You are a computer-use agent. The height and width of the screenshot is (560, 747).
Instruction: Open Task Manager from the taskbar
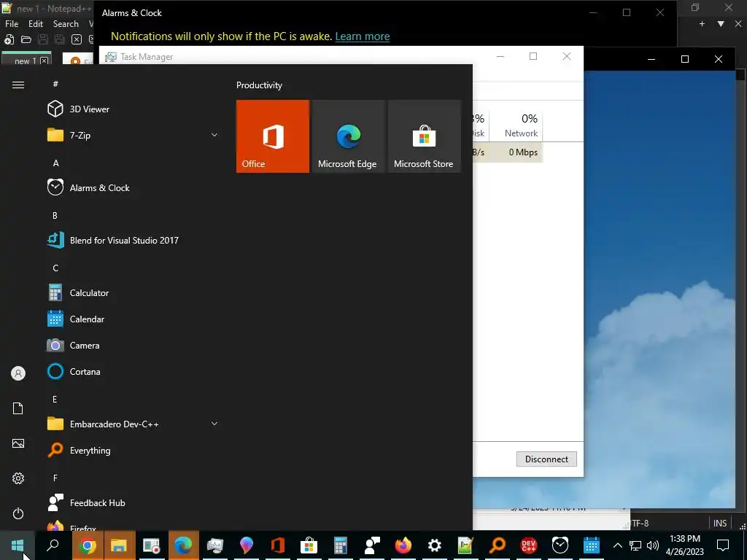coord(215,545)
